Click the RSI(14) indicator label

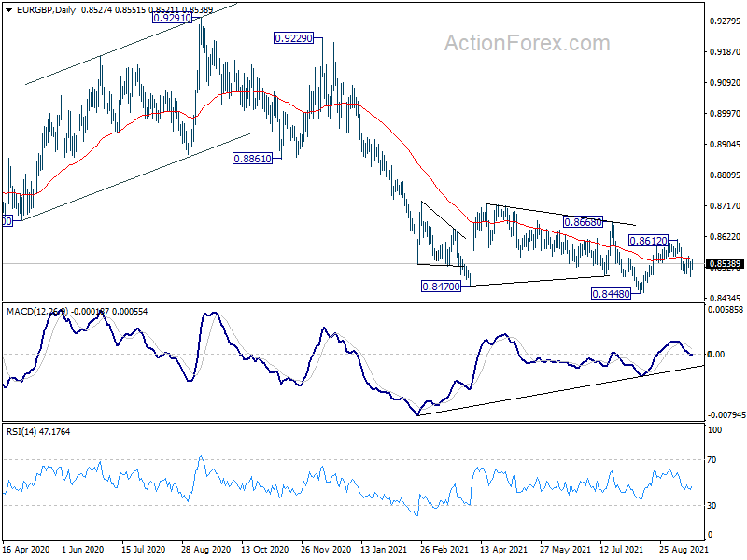pyautogui.click(x=22, y=432)
